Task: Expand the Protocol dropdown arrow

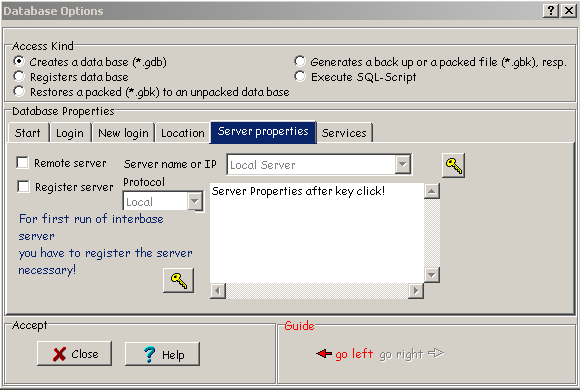Action: coord(195,202)
